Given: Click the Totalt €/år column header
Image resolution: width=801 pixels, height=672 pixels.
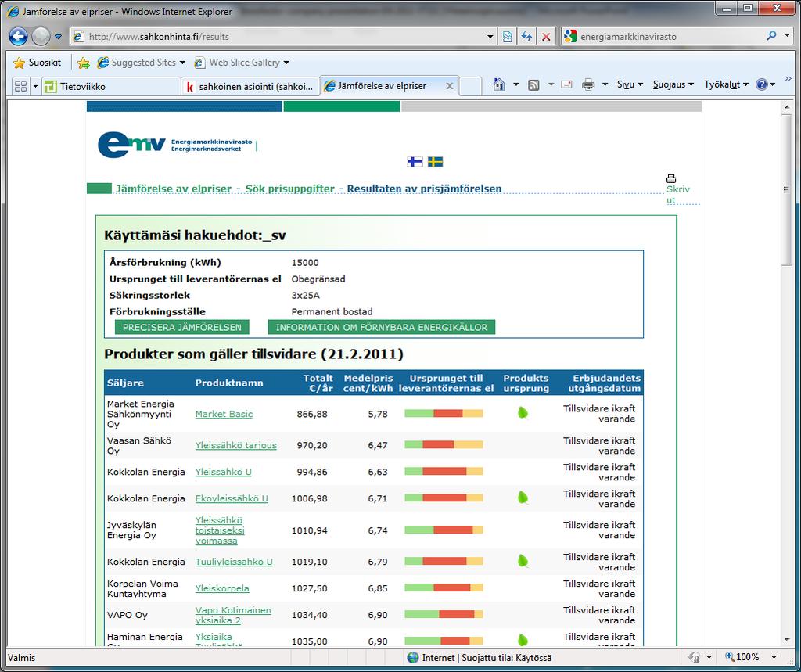Looking at the screenshot, I should pos(318,383).
